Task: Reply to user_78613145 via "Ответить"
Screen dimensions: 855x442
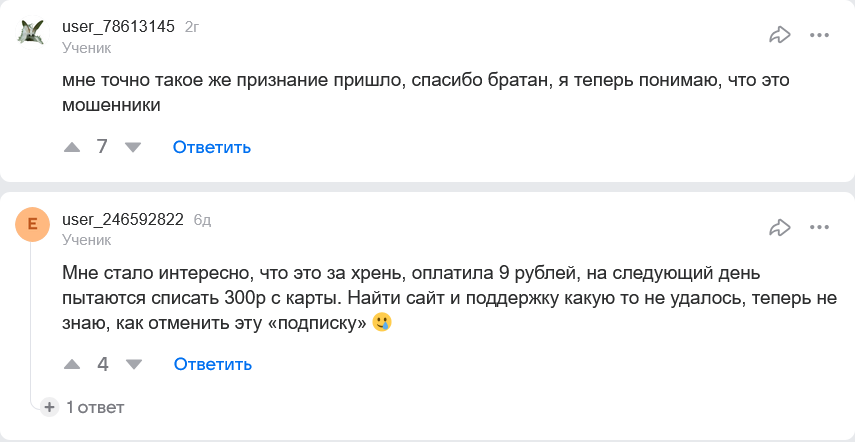Action: point(211,147)
